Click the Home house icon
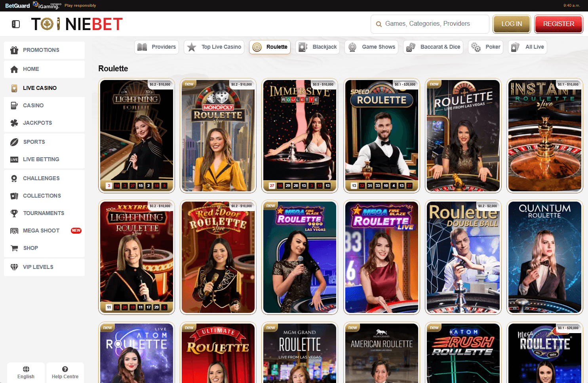Screen dimensions: 588x383 [14, 69]
